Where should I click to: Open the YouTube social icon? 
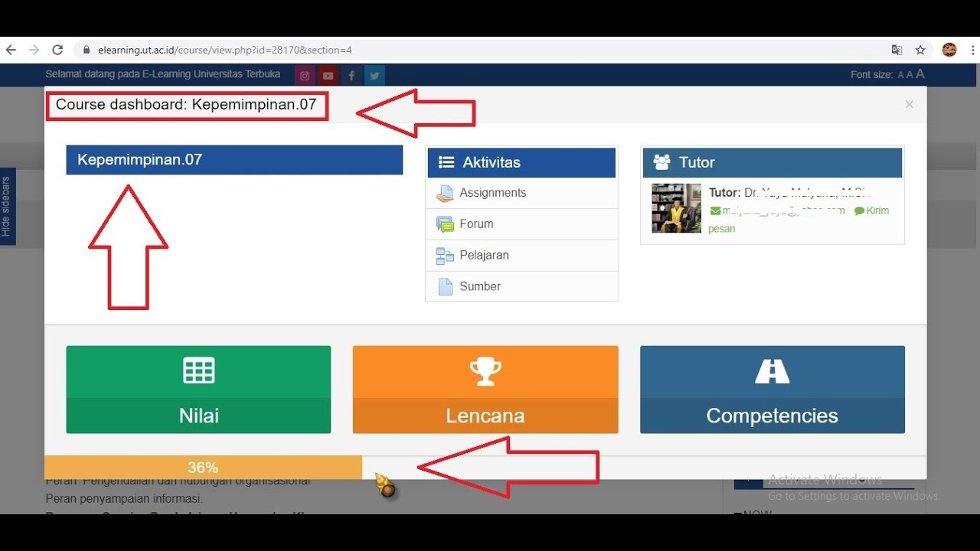[328, 75]
